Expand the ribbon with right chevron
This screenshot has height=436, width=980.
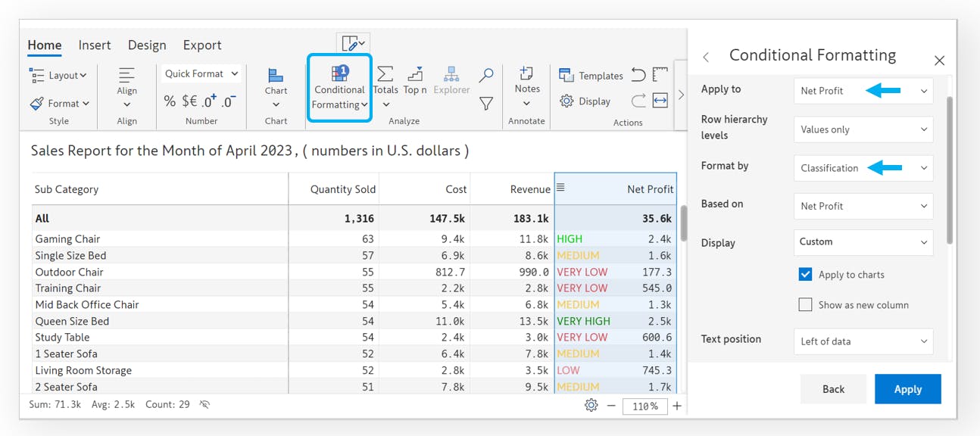click(x=681, y=95)
